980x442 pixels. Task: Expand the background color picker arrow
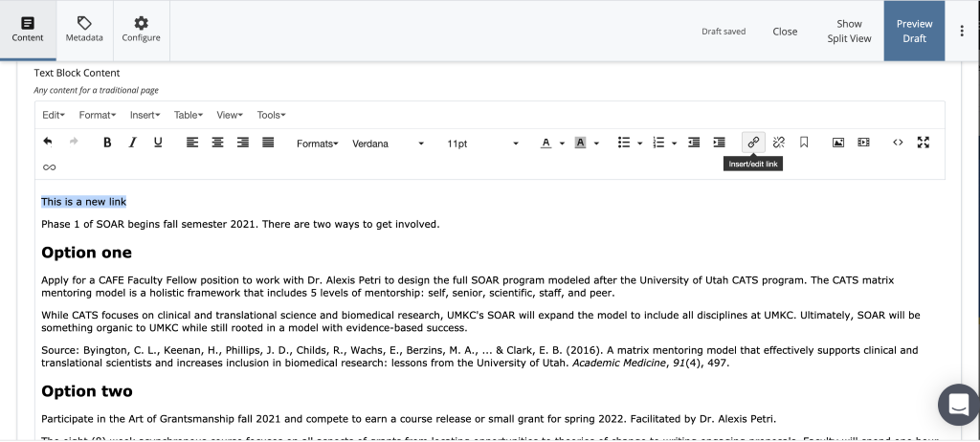(596, 144)
